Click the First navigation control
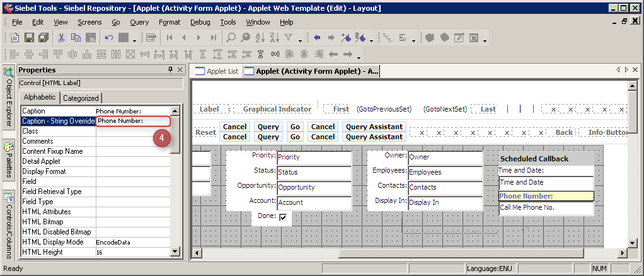The height and width of the screenshot is (276, 644). pyautogui.click(x=341, y=109)
